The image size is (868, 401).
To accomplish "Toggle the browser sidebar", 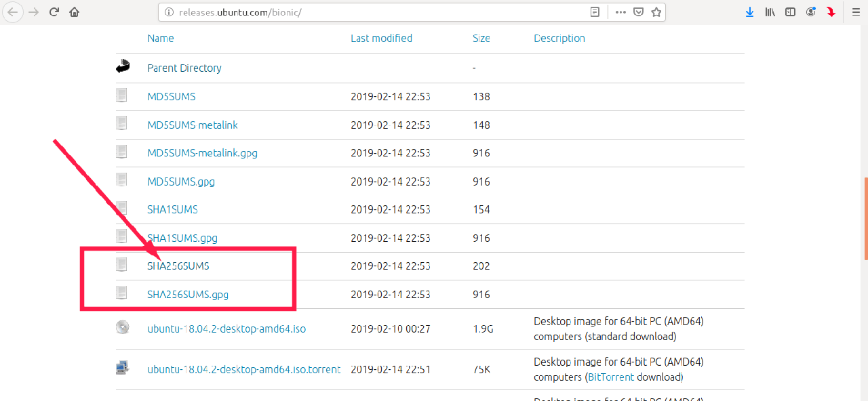I will tap(790, 12).
